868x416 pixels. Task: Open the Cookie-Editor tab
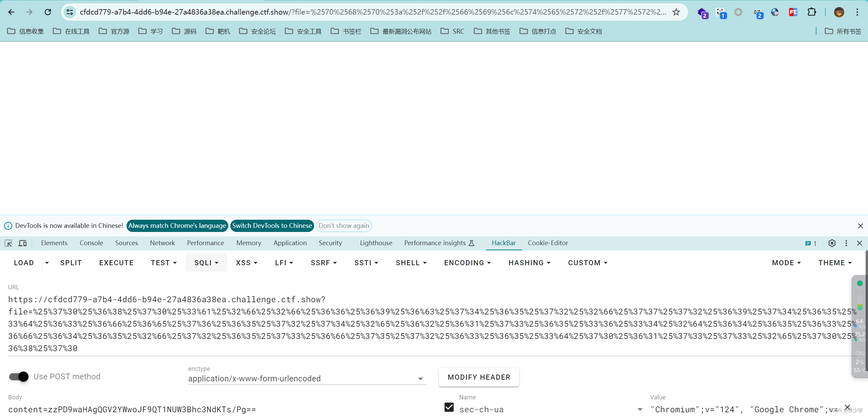[x=547, y=243]
